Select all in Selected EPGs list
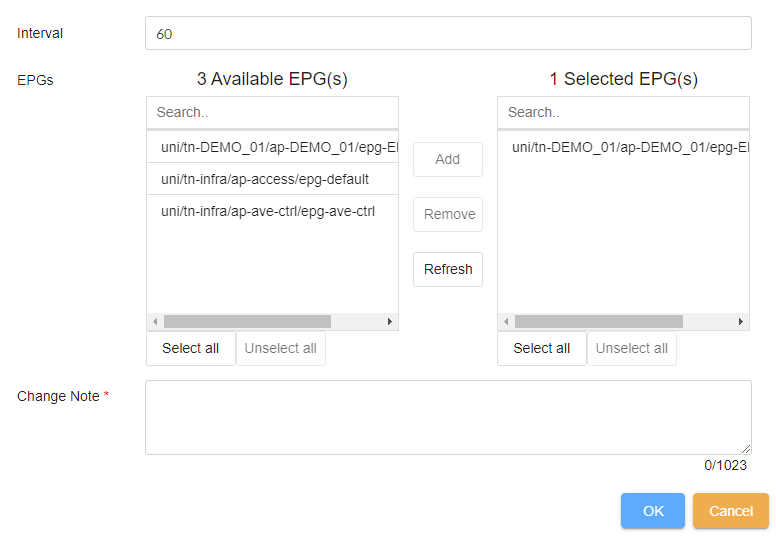This screenshot has width=776, height=540. [542, 348]
